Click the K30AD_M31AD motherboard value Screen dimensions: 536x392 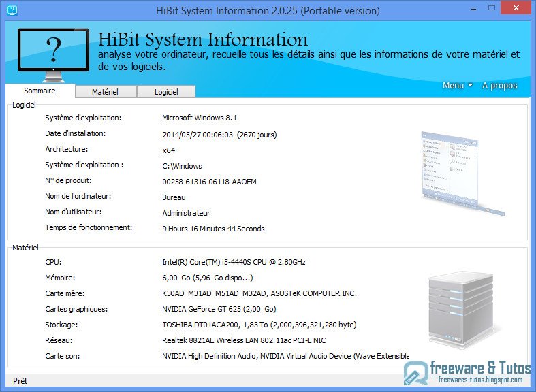[259, 293]
